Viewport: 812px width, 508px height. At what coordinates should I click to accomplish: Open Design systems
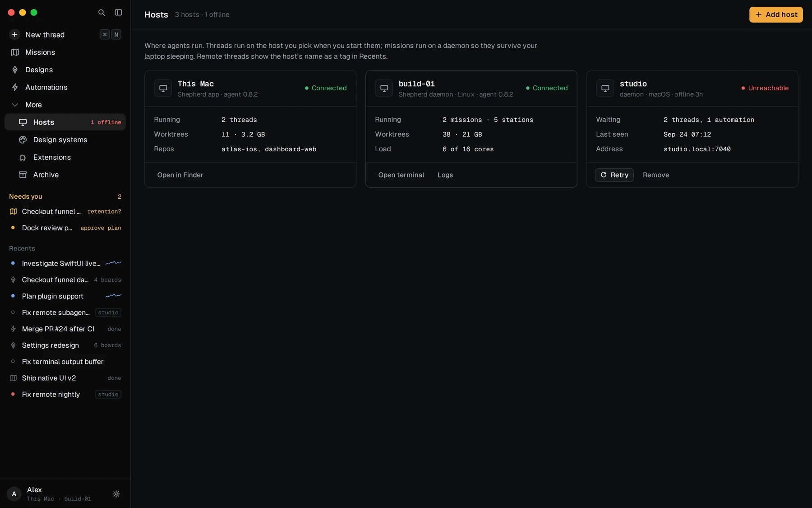click(x=65, y=140)
